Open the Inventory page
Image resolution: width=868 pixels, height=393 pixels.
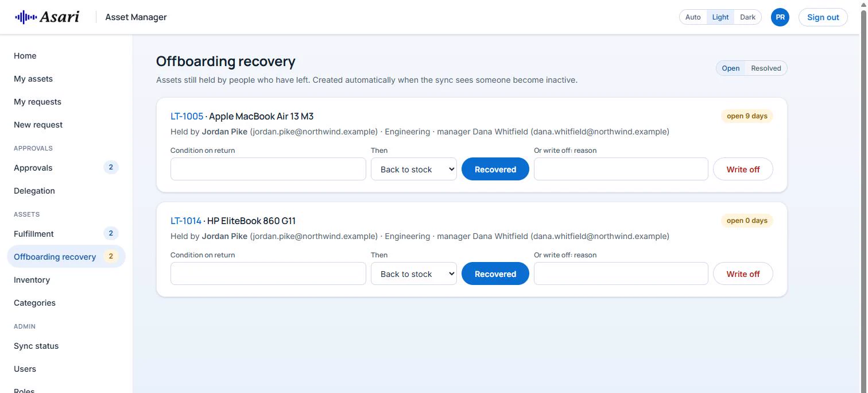click(x=66, y=280)
